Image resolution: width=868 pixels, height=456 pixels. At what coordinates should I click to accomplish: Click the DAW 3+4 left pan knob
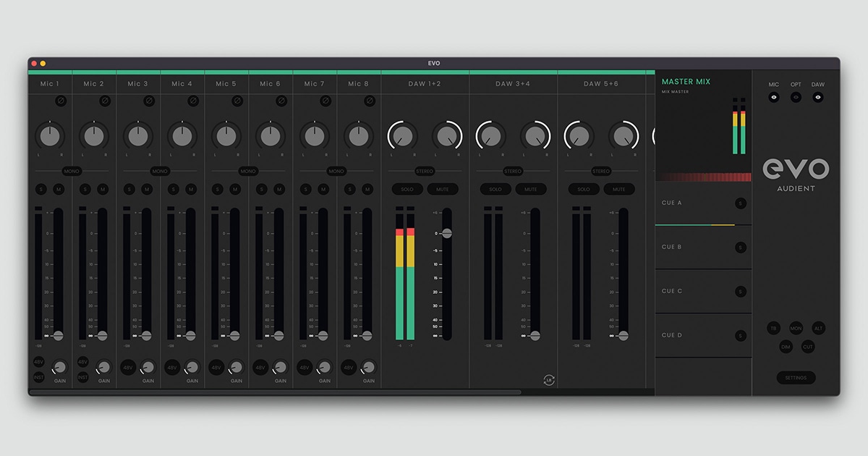coord(491,135)
